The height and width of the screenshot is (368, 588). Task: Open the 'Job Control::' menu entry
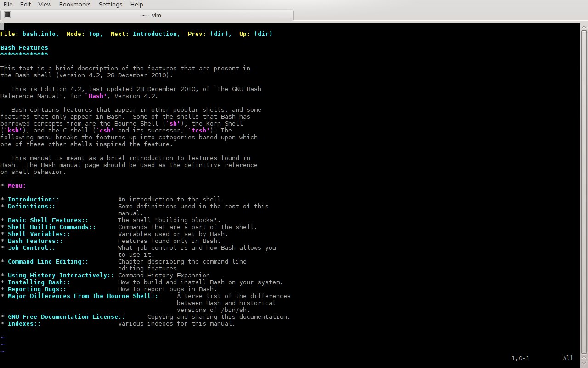tap(32, 247)
